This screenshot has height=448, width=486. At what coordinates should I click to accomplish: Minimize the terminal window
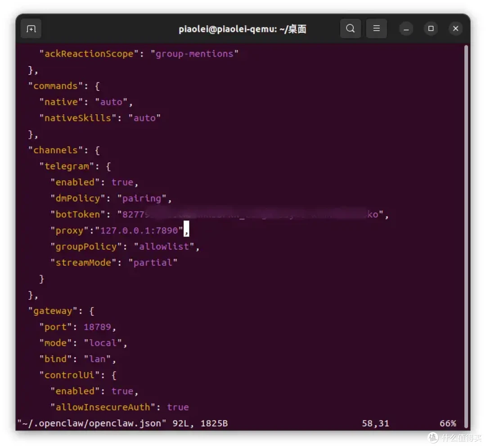point(406,29)
